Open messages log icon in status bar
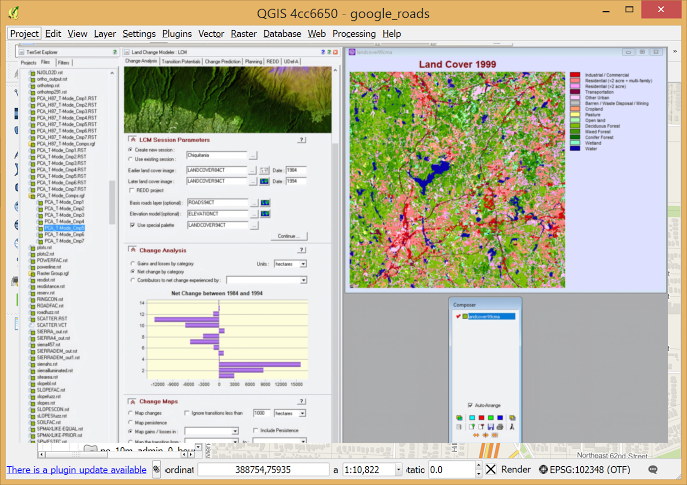Screen dimensions: 687x485 click(x=653, y=470)
